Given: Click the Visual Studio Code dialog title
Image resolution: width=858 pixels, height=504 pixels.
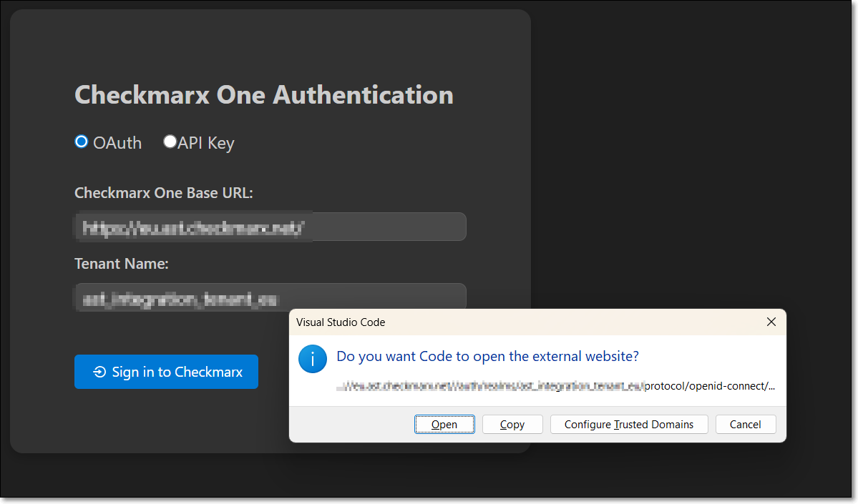Looking at the screenshot, I should pyautogui.click(x=341, y=322).
